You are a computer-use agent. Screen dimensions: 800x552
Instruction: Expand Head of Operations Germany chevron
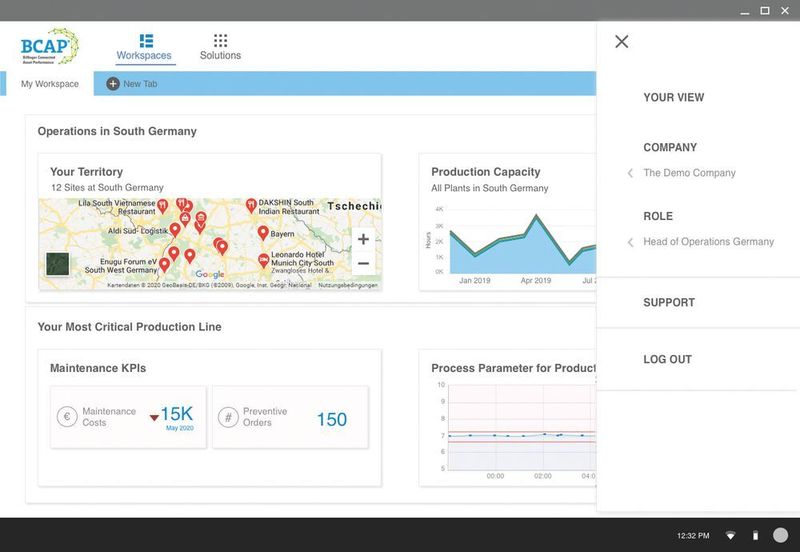click(x=630, y=242)
